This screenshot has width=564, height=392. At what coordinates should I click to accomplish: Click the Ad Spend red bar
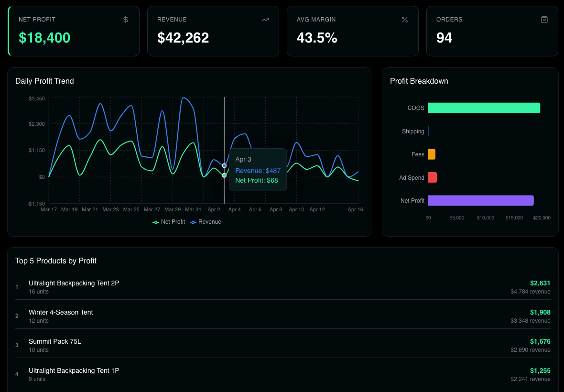pos(433,177)
